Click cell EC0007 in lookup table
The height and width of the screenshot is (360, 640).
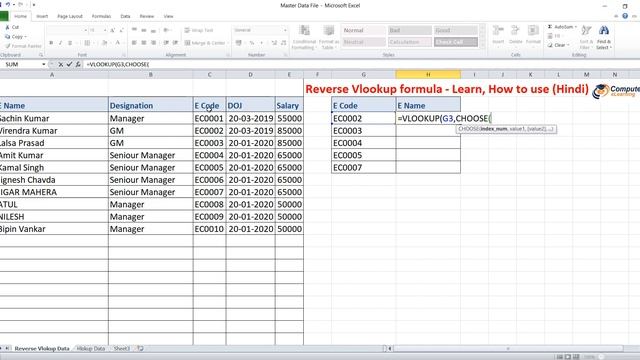pos(364,167)
